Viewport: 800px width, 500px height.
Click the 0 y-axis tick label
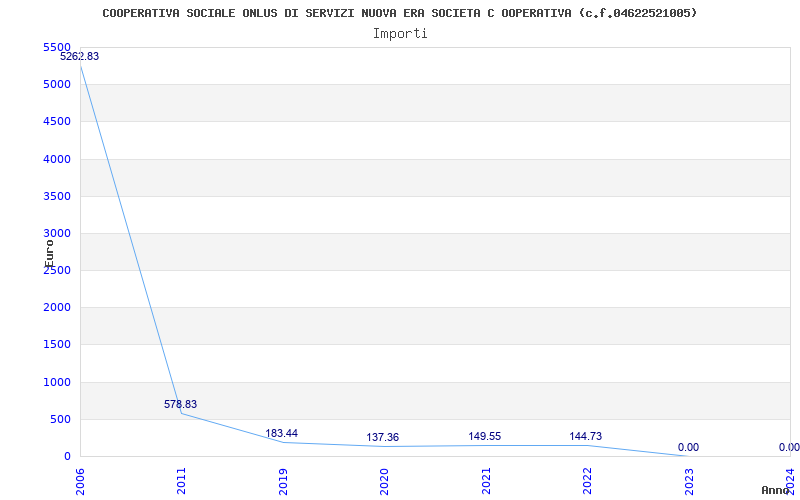67,457
